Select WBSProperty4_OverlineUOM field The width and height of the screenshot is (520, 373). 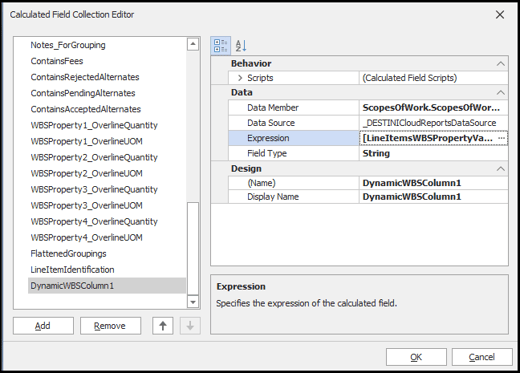click(87, 237)
